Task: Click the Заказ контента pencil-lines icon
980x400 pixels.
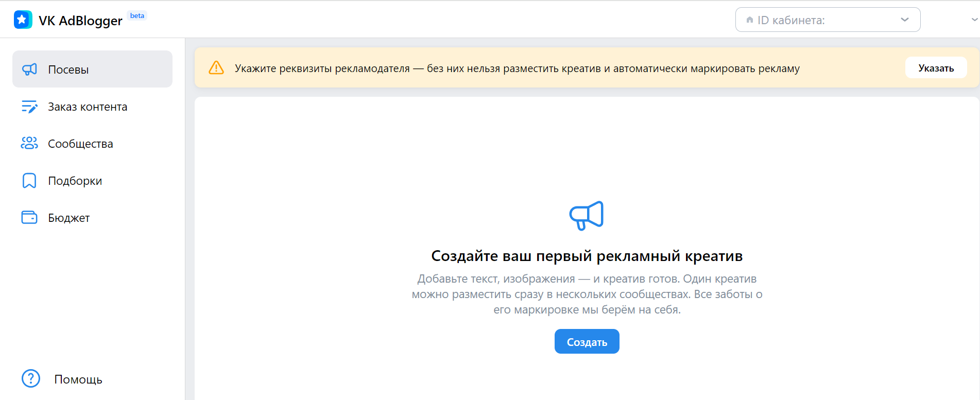Action: (29, 107)
